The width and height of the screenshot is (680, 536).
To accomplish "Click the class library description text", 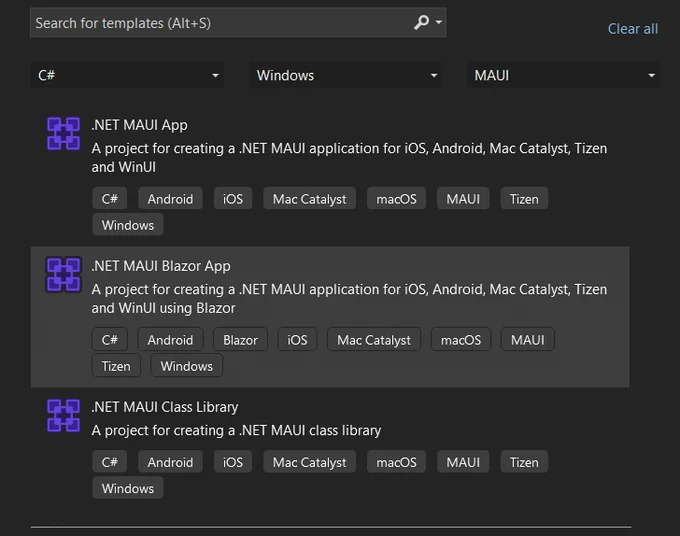I will coord(236,431).
